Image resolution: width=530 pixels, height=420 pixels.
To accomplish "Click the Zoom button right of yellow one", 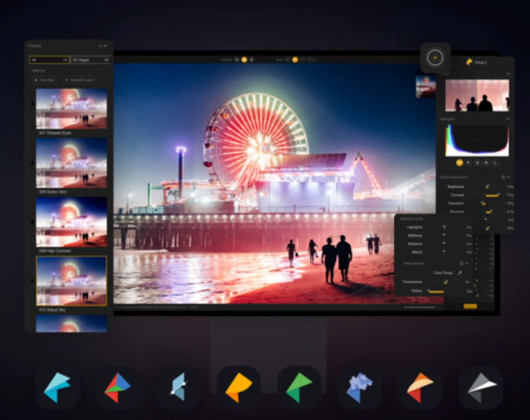I will (x=302, y=60).
